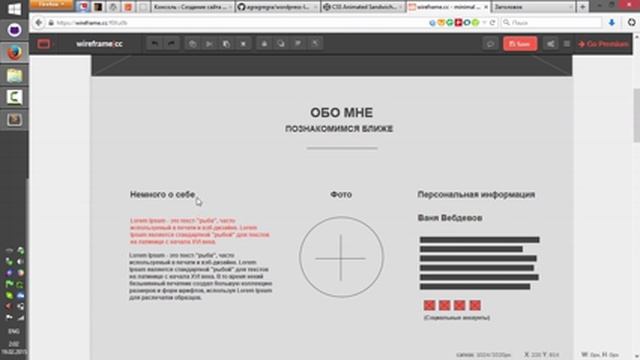
Task: Click the last icon in the wireframe edit toolbar
Action: [x=315, y=44]
